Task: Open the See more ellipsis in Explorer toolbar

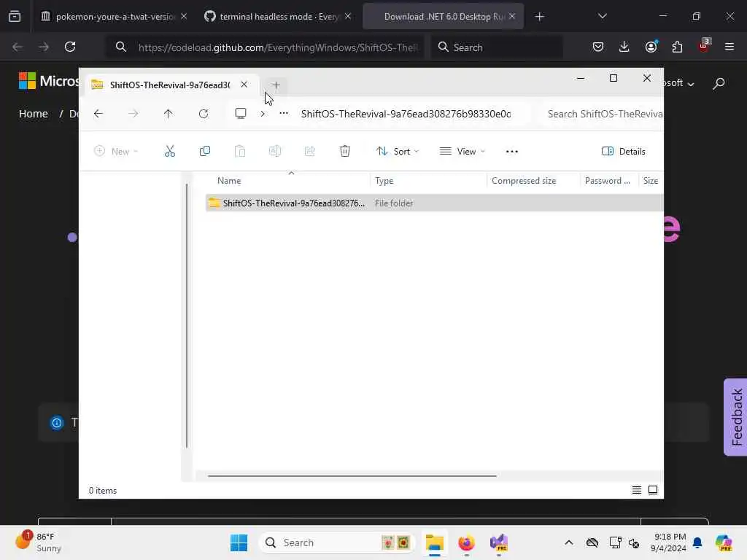Action: 511,152
